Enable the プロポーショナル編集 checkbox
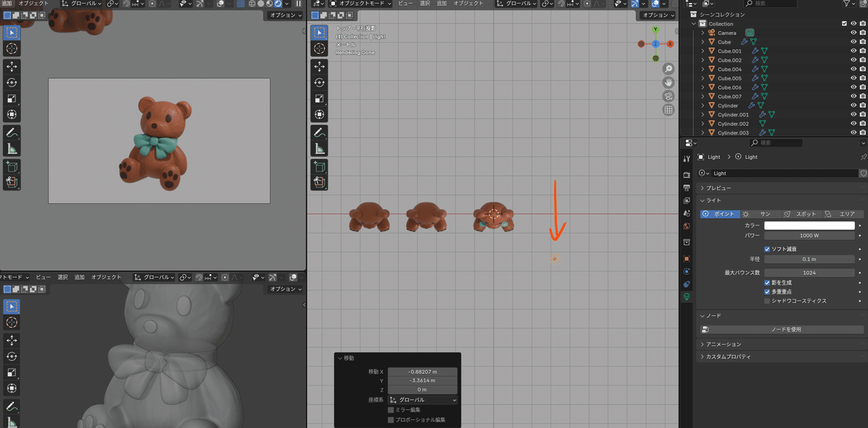Viewport: 868px width, 428px height. point(391,419)
